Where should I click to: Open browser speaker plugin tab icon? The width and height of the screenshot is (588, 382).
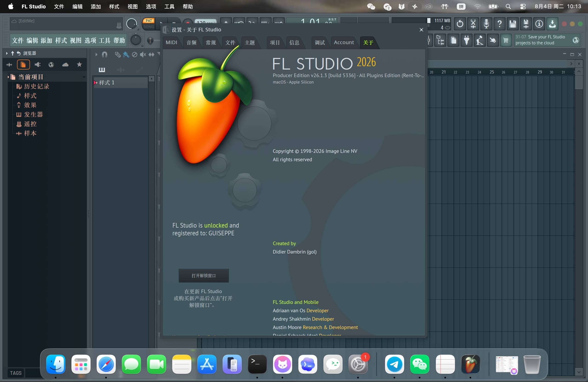[37, 65]
